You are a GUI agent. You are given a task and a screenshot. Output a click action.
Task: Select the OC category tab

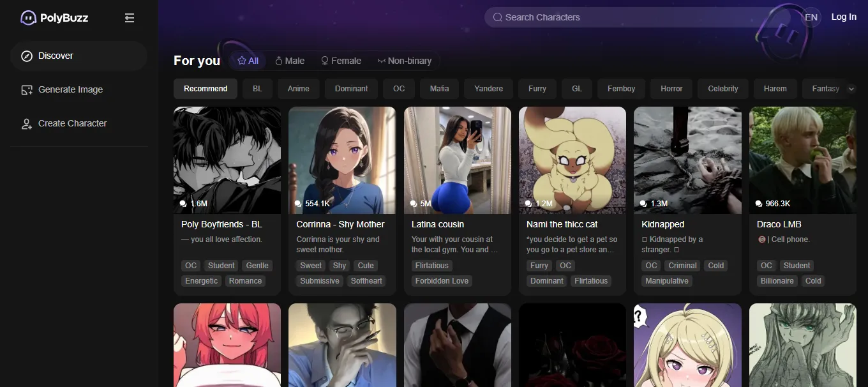coord(399,89)
